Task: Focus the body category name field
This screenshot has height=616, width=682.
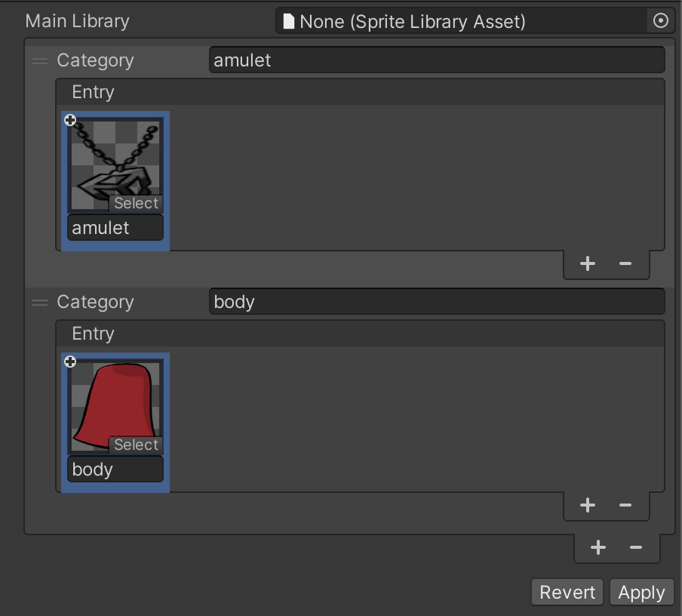Action: (436, 302)
